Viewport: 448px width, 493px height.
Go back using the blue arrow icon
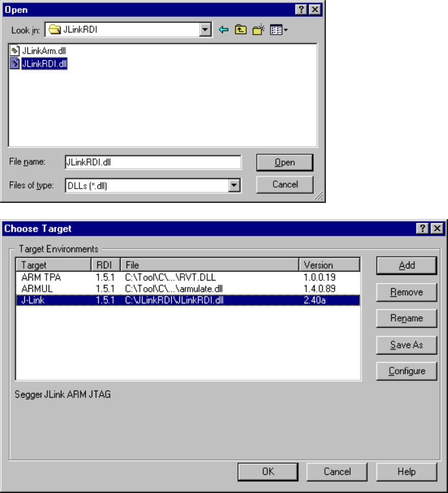[223, 30]
